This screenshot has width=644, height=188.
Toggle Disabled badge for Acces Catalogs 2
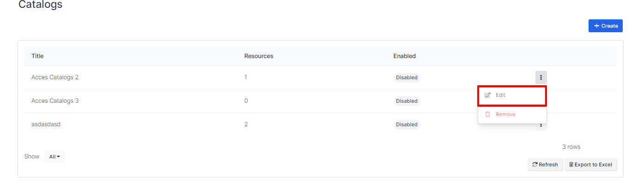pyautogui.click(x=407, y=78)
